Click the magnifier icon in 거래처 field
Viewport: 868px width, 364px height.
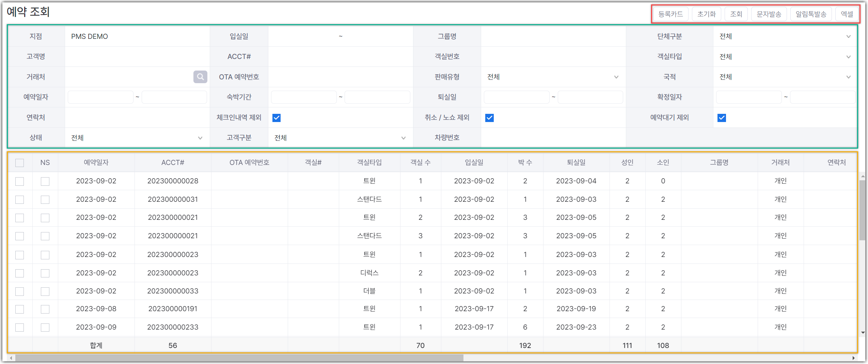[200, 77]
